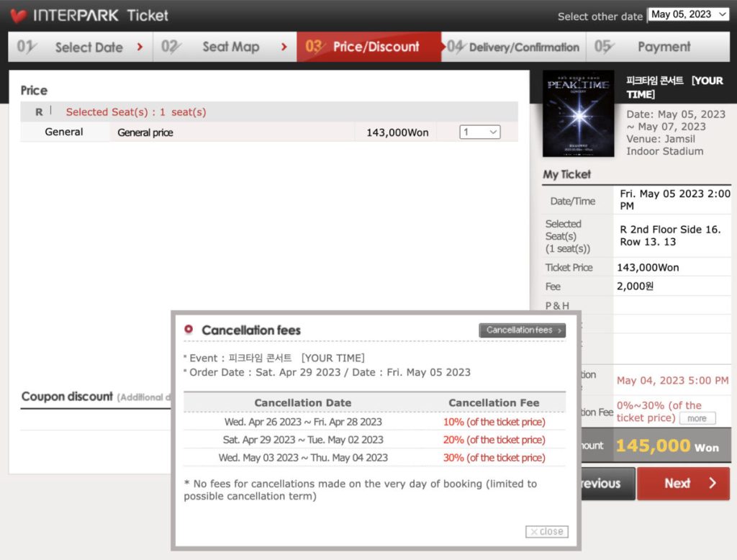737x560 pixels.
Task: Click the more button beside cancellation fee
Action: tap(697, 418)
